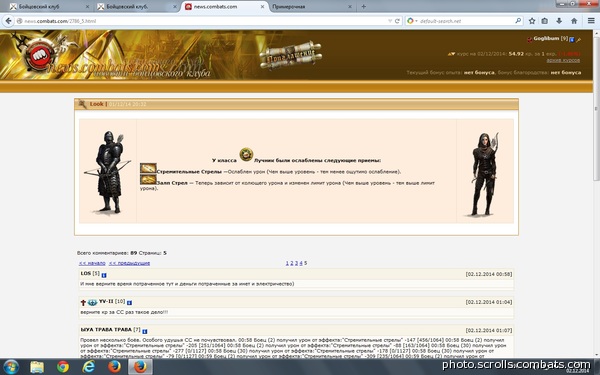The image size is (600, 375).
Task: Go to << предыдущие comments link
Action: [x=129, y=263]
